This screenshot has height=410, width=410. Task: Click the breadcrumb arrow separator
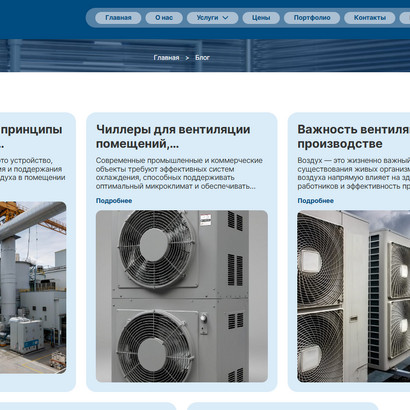[x=187, y=58]
